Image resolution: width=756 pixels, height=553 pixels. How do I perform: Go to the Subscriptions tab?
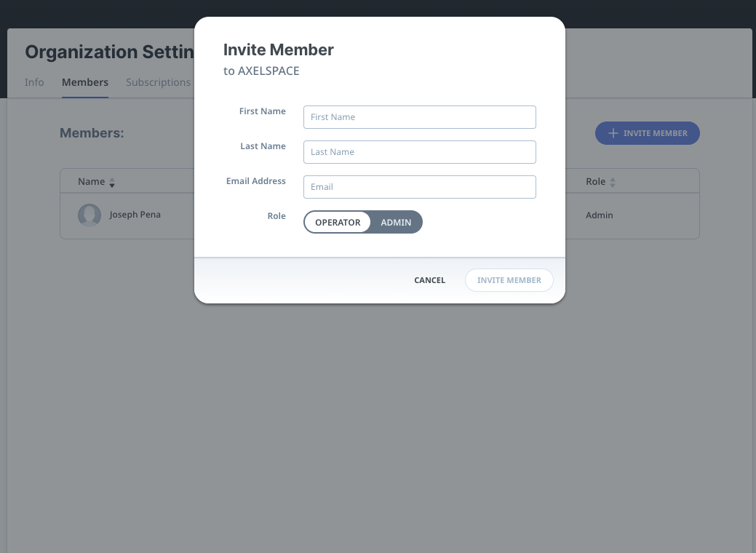(158, 82)
